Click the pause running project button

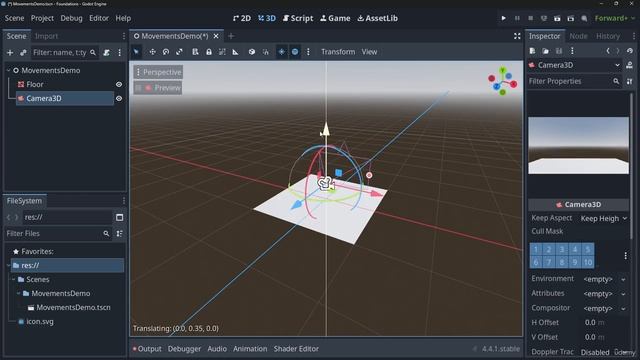pyautogui.click(x=517, y=18)
